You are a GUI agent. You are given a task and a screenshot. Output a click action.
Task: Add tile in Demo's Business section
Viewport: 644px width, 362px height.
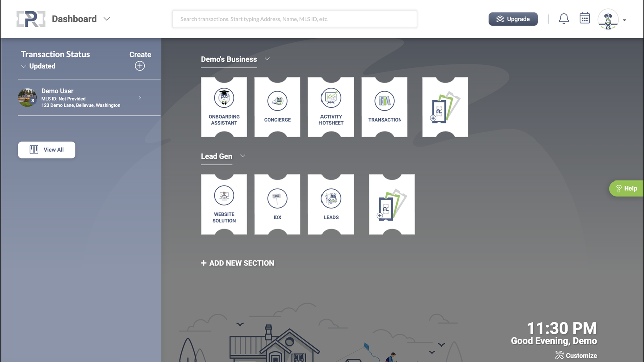(x=445, y=107)
